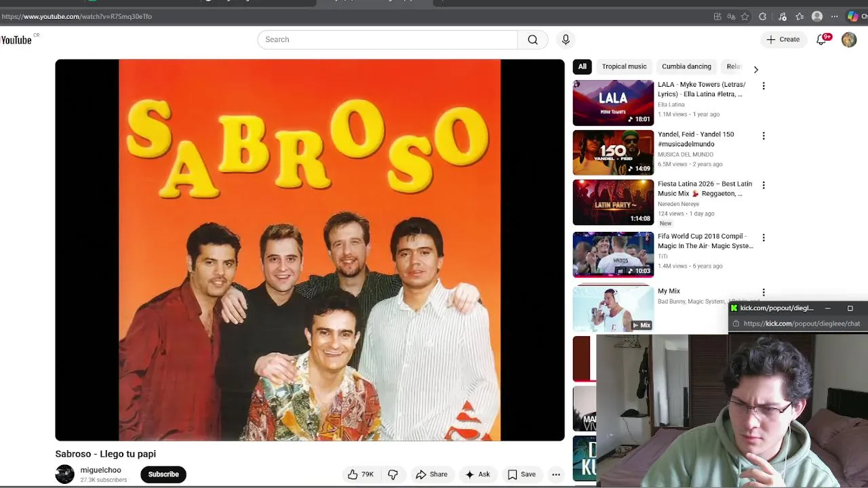Show more chips with the right arrow

[x=755, y=69]
